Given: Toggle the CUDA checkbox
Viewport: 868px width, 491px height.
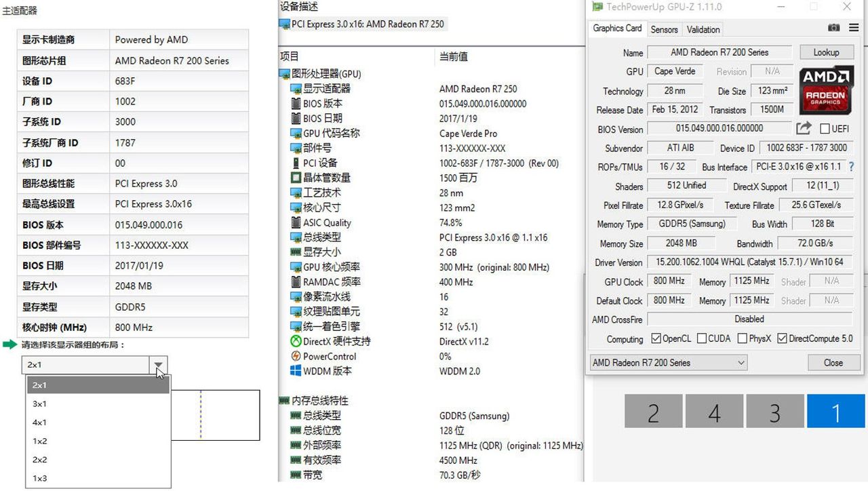Looking at the screenshot, I should pos(702,338).
